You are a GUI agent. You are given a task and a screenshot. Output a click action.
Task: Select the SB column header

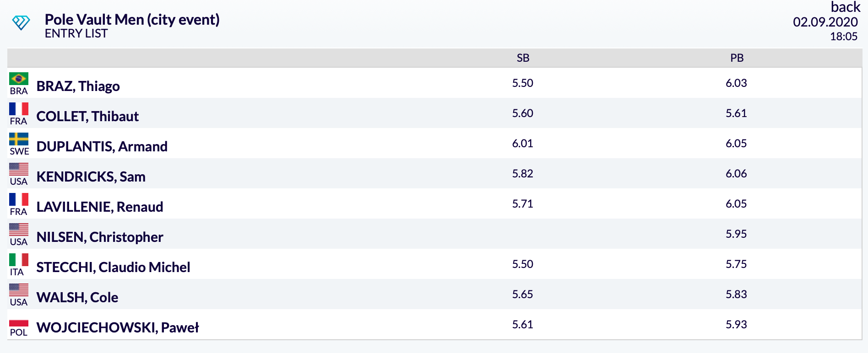pos(523,58)
